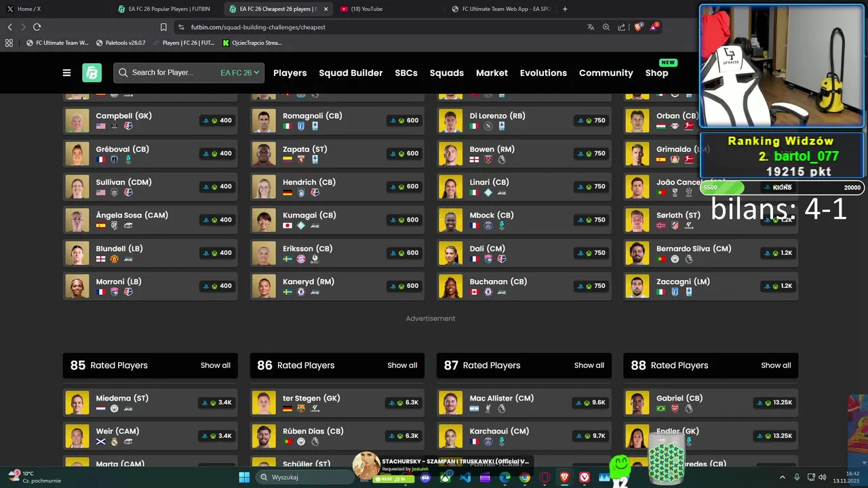Open the Windows Start menu
The width and height of the screenshot is (868, 488).
tap(244, 477)
